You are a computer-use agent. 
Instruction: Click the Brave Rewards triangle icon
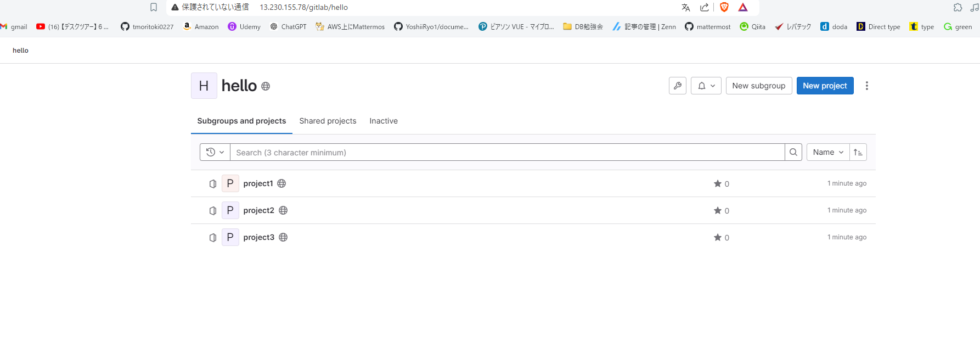point(743,7)
